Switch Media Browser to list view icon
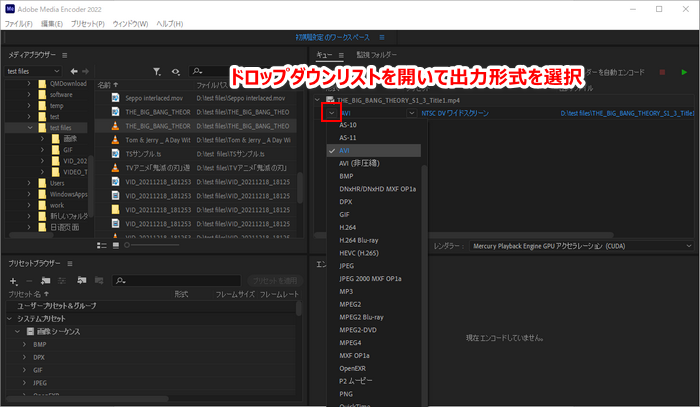This screenshot has width=700, height=407. pos(100,244)
